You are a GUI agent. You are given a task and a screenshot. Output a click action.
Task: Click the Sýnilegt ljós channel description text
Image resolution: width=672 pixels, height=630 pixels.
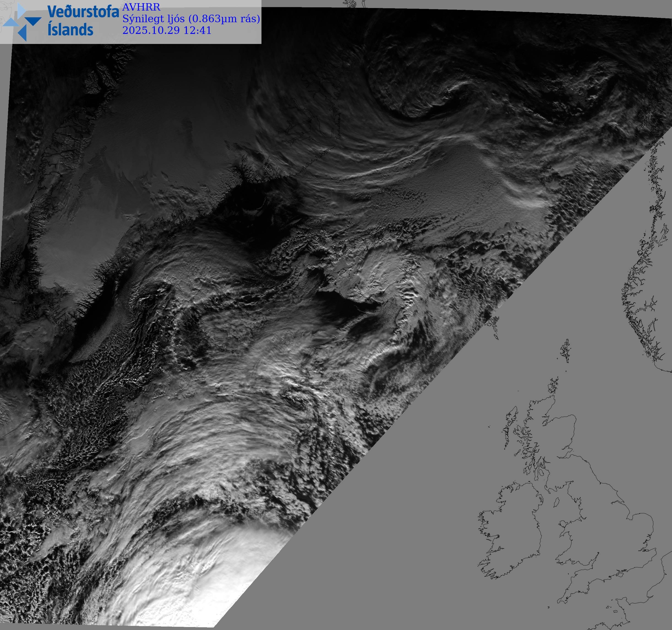pyautogui.click(x=191, y=19)
